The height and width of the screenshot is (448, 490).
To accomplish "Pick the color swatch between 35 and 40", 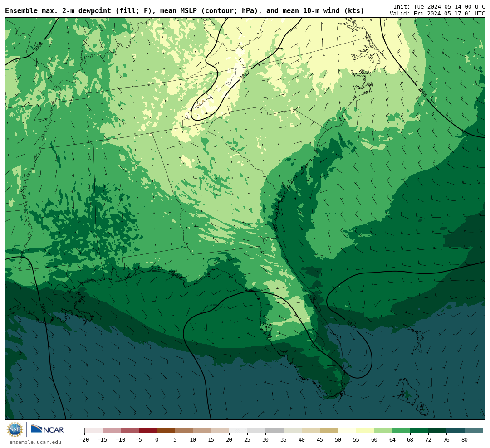I will tap(293, 431).
